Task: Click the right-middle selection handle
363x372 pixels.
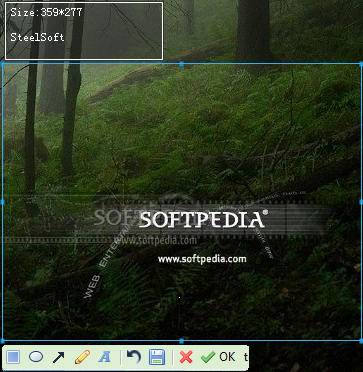Action: (x=361, y=202)
